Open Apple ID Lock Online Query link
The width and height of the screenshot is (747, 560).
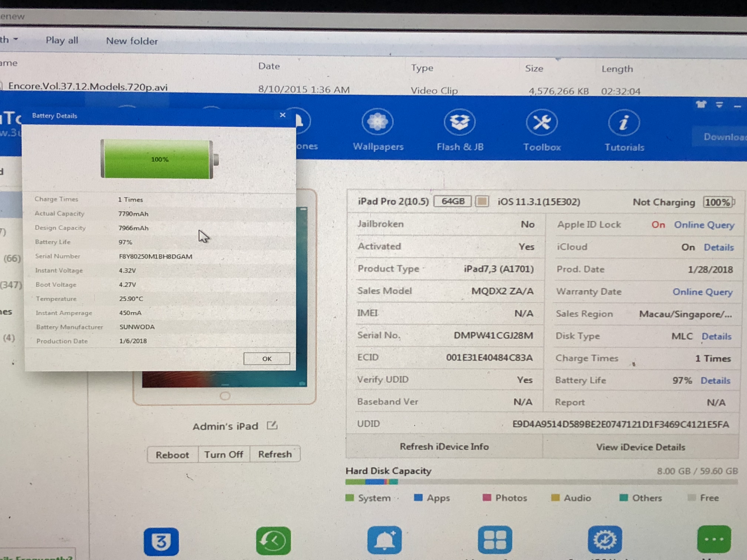point(704,225)
